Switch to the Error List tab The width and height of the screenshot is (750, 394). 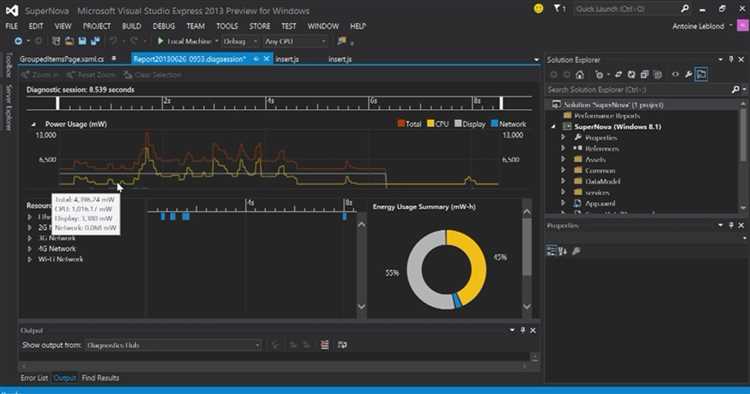tap(34, 378)
